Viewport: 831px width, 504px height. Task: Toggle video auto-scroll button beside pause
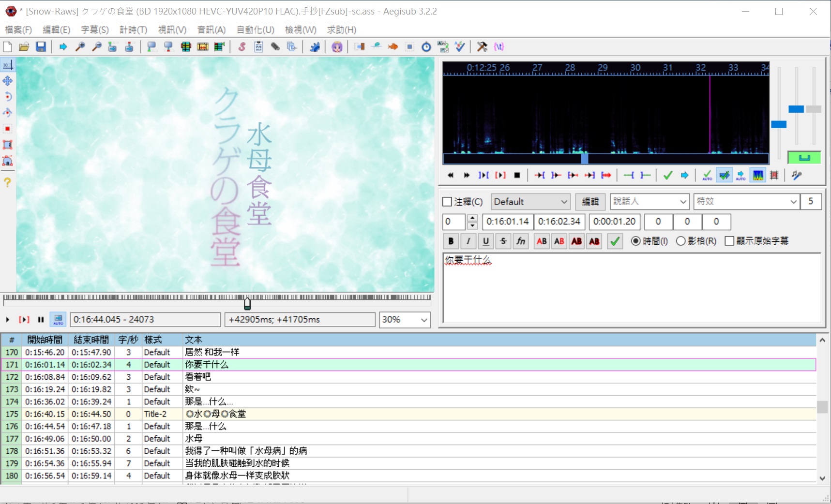[58, 320]
